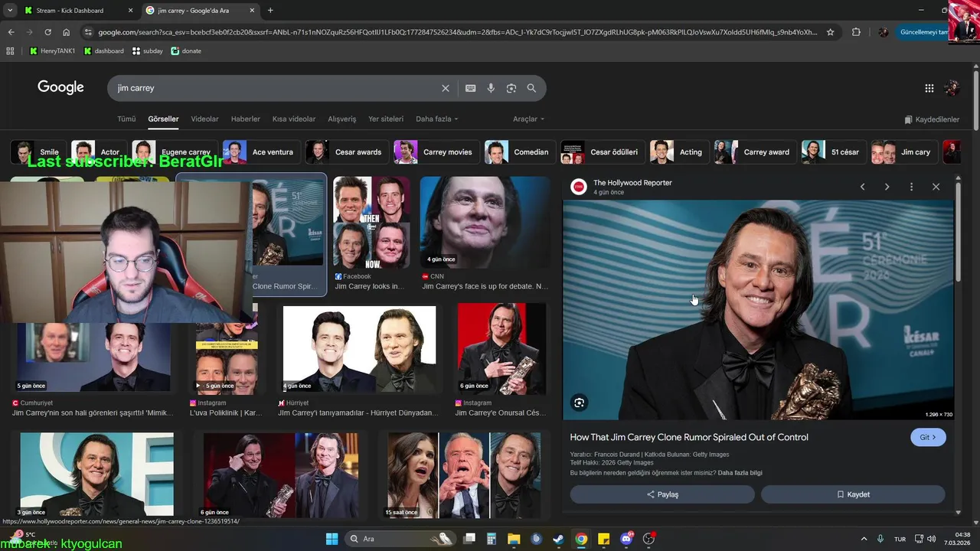
Task: Switch to the Yer siteleri tab
Action: point(386,119)
